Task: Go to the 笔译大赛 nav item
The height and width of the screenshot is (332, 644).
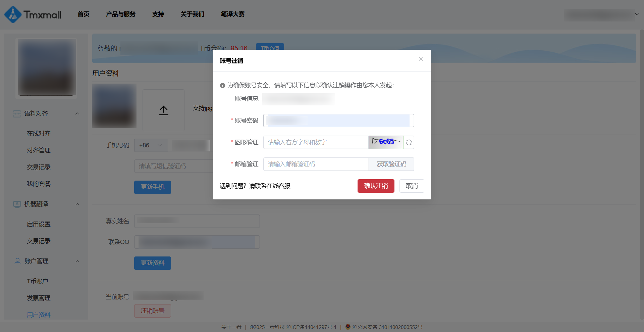Action: coord(232,14)
